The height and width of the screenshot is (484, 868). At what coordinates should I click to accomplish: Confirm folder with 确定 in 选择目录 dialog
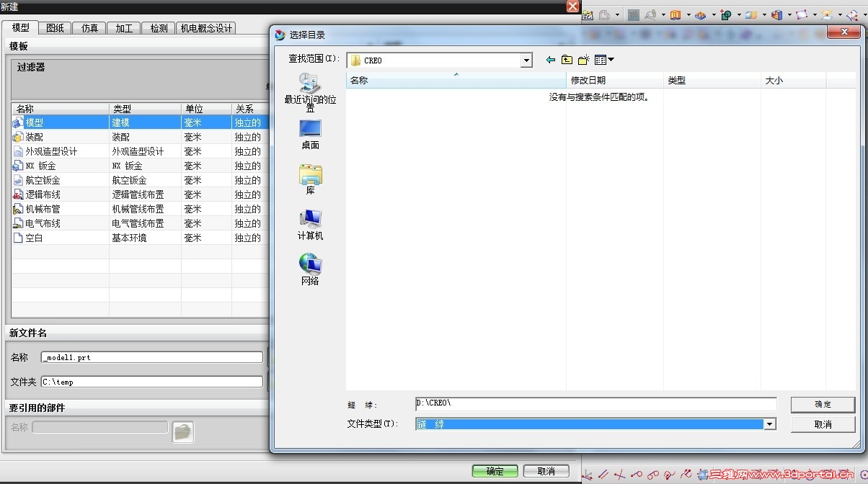click(x=823, y=404)
